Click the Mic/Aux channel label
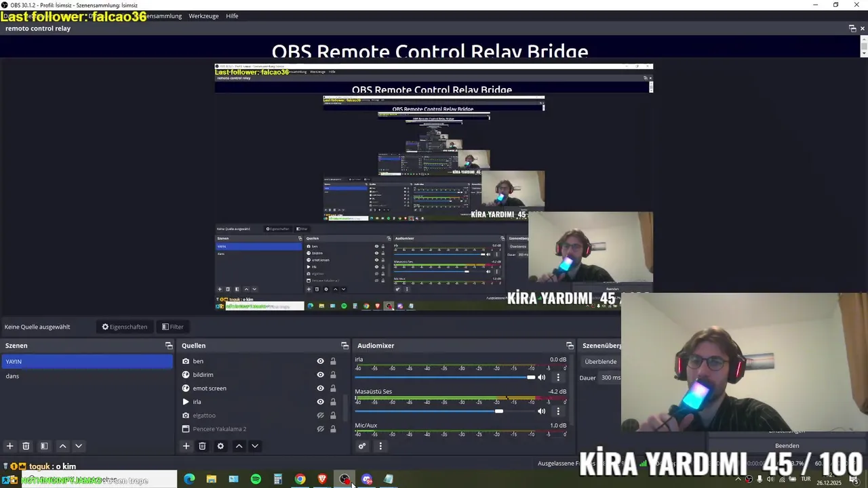 [366, 426]
